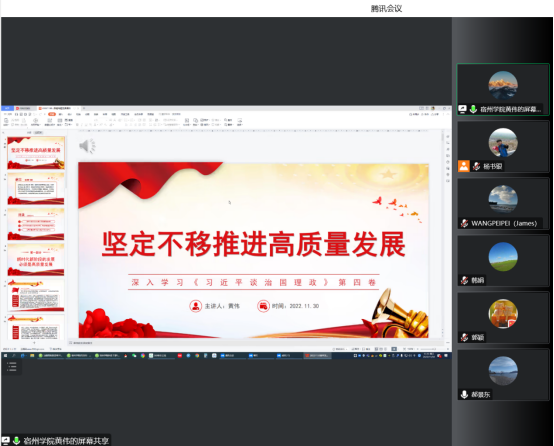Click 杨书留's round avatar picture
Image resolution: width=554 pixels, height=446 pixels.
click(x=503, y=143)
